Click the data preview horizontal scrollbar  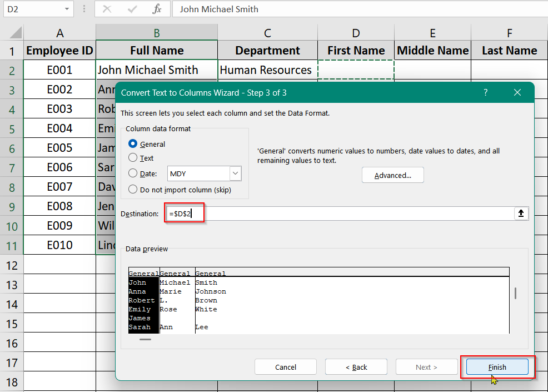point(146,339)
